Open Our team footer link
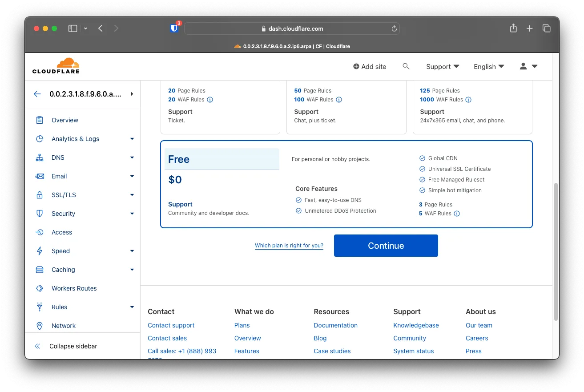This screenshot has height=392, width=584. 479,325
